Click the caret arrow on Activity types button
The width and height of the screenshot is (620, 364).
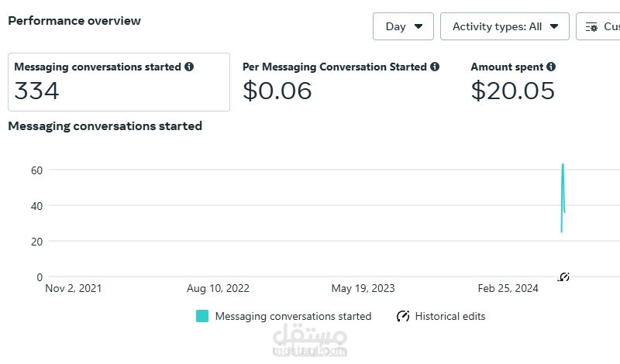pos(554,26)
